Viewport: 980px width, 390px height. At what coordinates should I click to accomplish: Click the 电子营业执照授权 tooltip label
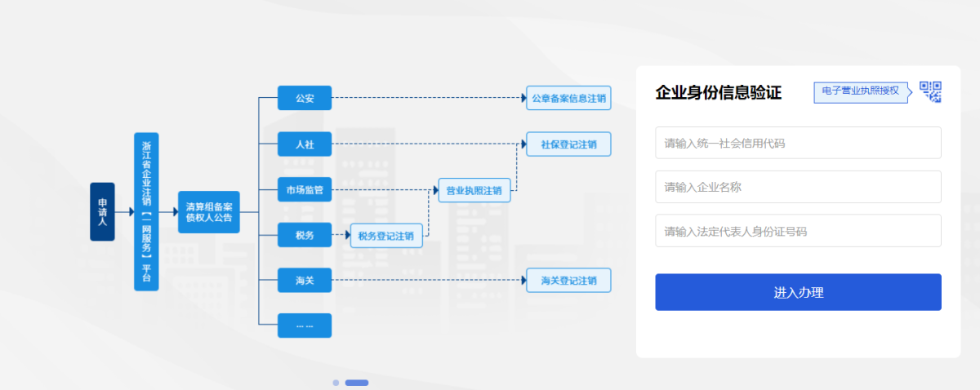pos(861,91)
